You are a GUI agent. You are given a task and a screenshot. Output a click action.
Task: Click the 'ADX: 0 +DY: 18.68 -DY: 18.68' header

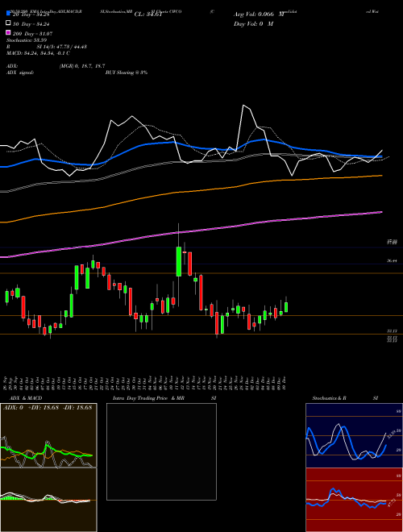click(48, 407)
